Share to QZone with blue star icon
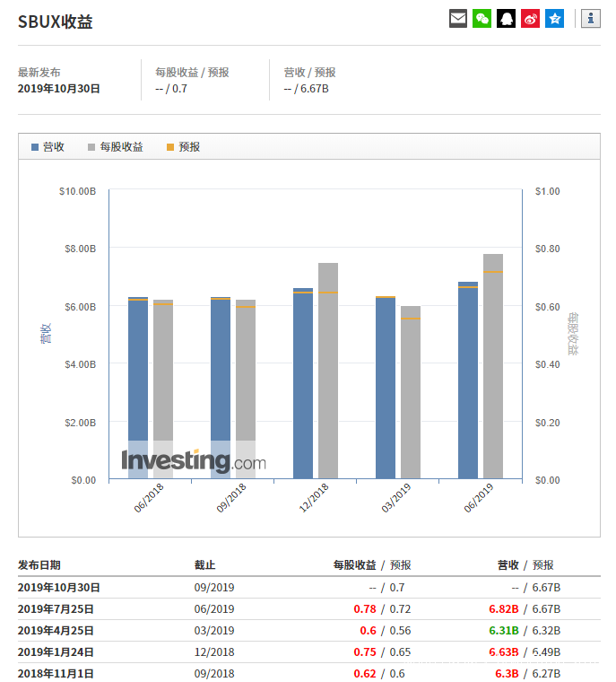This screenshot has height=682, width=616. [x=555, y=18]
